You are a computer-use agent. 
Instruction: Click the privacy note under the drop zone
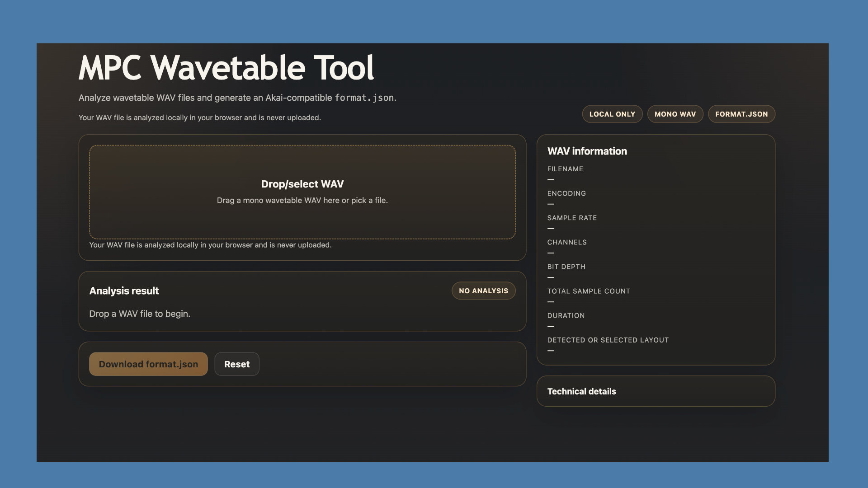210,245
